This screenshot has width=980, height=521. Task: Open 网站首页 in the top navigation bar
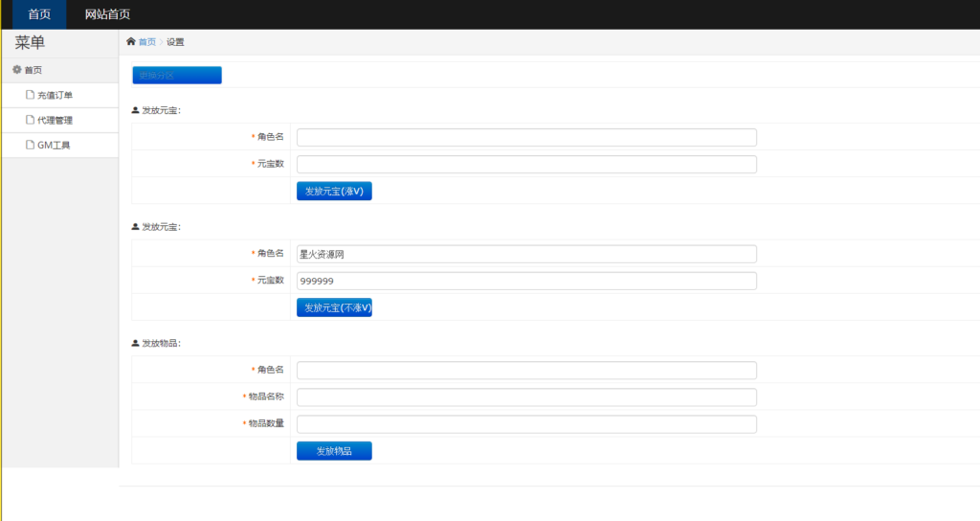tap(107, 14)
